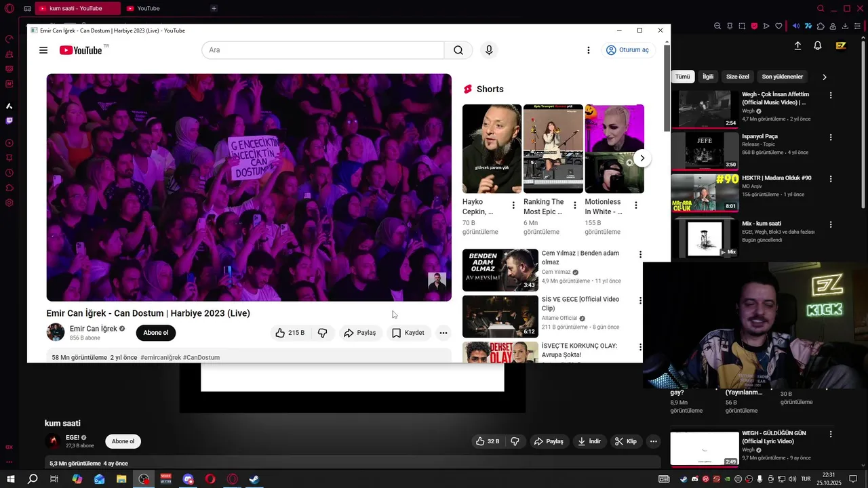The height and width of the screenshot is (488, 868).
Task: Open YouTube notifications bell
Action: (818, 45)
